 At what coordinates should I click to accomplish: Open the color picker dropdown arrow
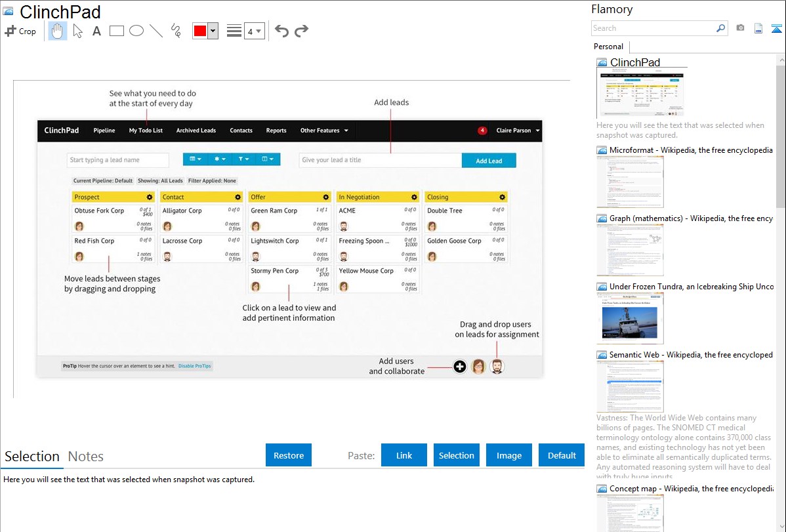click(x=213, y=31)
